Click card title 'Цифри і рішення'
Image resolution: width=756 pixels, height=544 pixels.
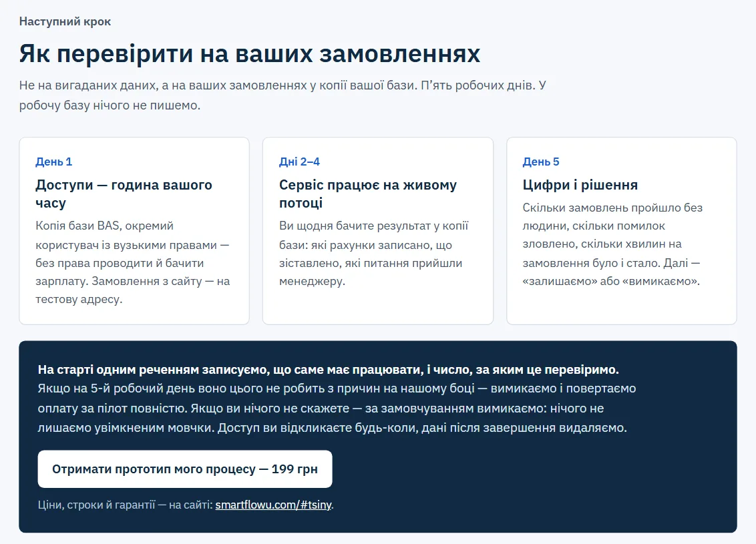click(580, 185)
